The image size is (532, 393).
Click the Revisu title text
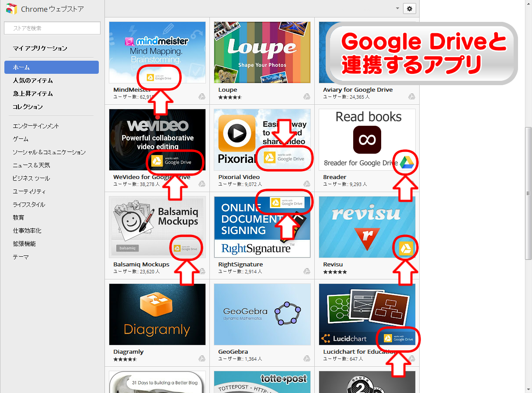pos(333,265)
